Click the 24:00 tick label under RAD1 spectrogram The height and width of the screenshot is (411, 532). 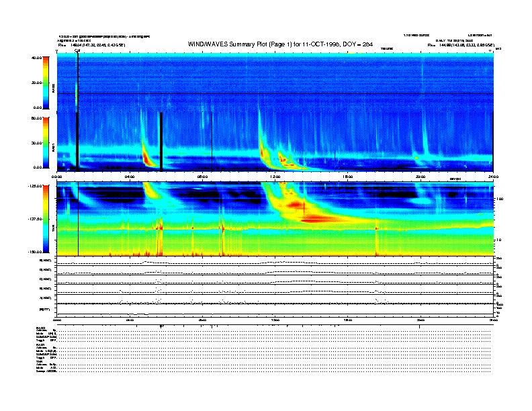(x=493, y=177)
